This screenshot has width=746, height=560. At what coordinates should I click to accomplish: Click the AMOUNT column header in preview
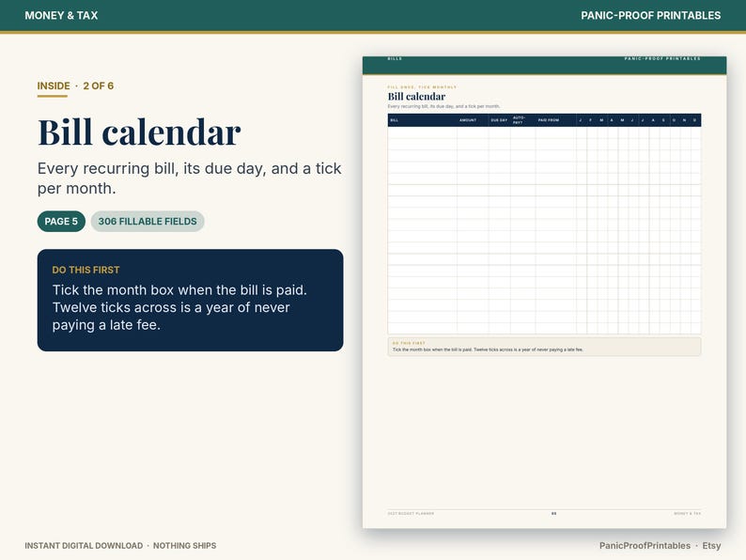click(468, 120)
